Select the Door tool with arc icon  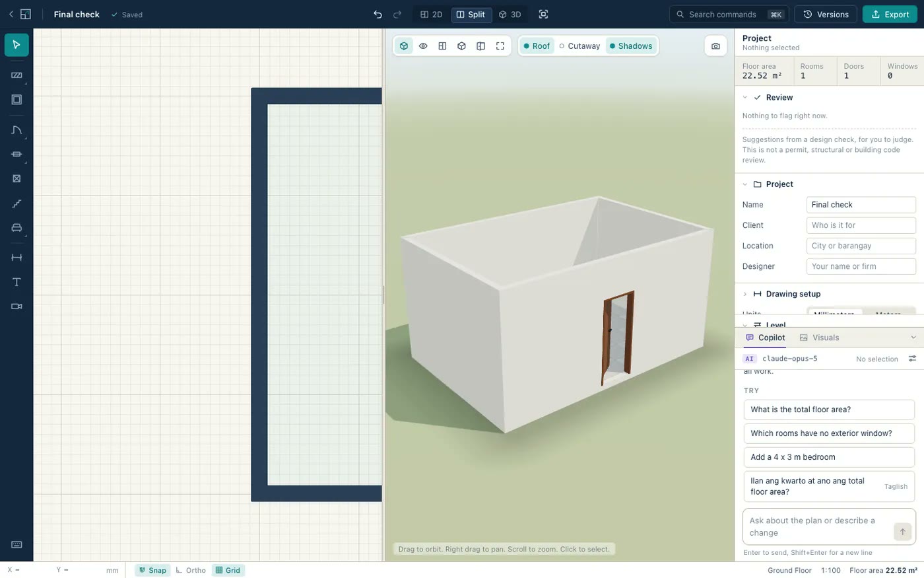[x=16, y=130]
